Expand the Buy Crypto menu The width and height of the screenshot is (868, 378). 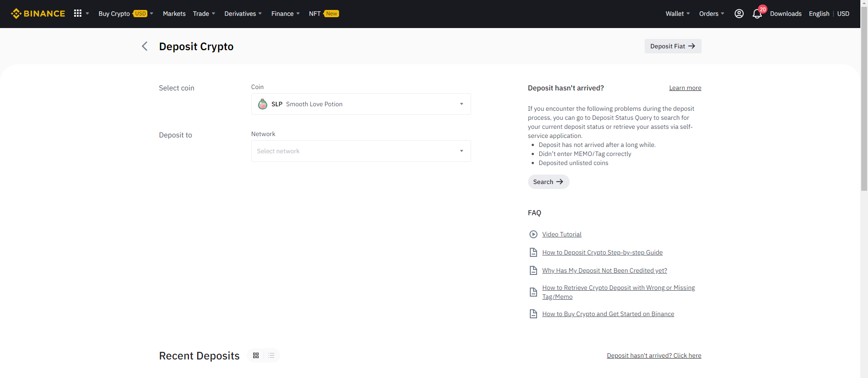coord(126,14)
